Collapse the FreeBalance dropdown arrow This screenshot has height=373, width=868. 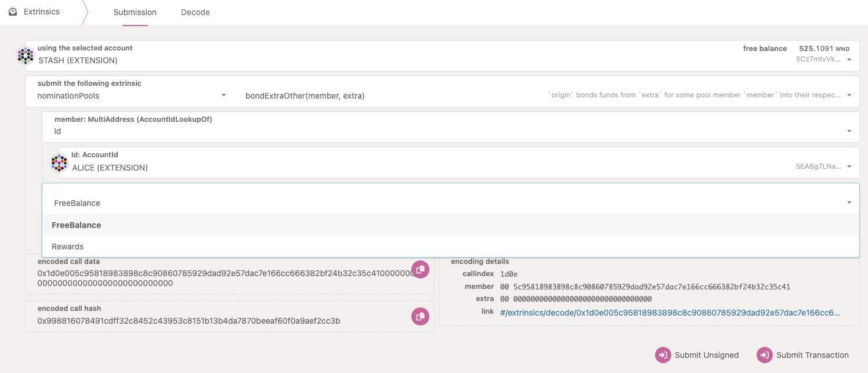click(x=849, y=203)
